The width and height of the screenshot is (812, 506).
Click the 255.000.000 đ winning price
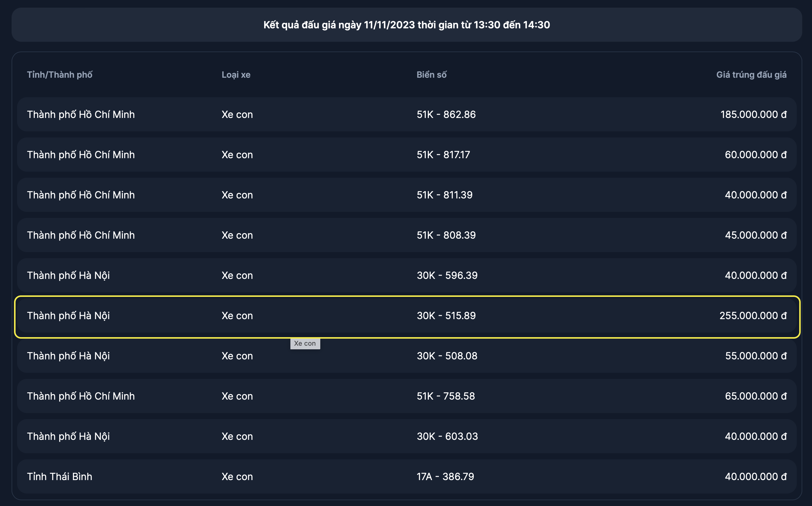coord(753,315)
